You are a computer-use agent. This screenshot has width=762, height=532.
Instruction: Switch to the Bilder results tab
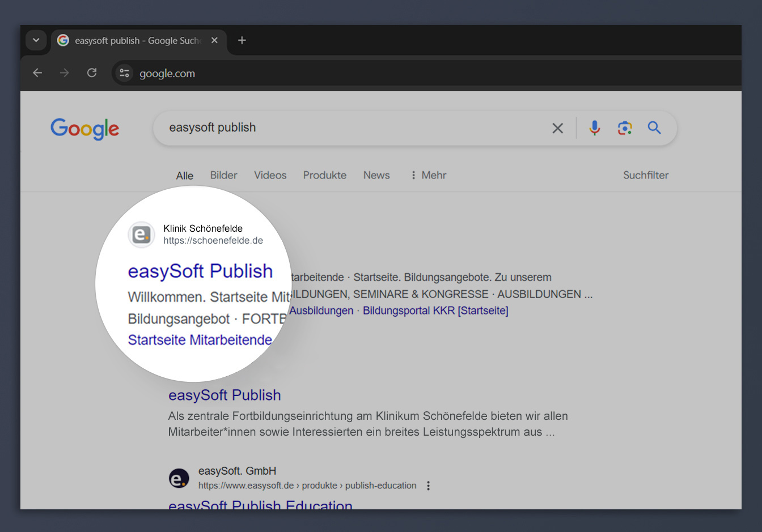click(224, 175)
